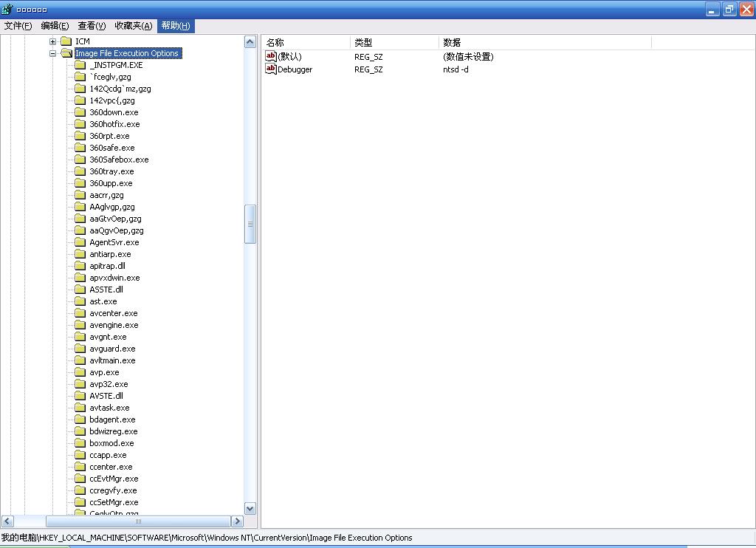Select the avp.exe key
The height and width of the screenshot is (548, 756).
click(104, 372)
